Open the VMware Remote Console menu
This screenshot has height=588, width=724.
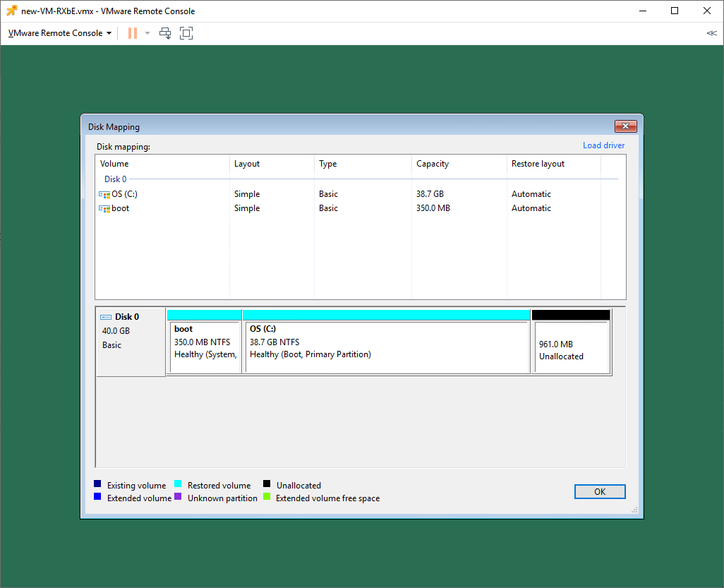click(x=60, y=33)
